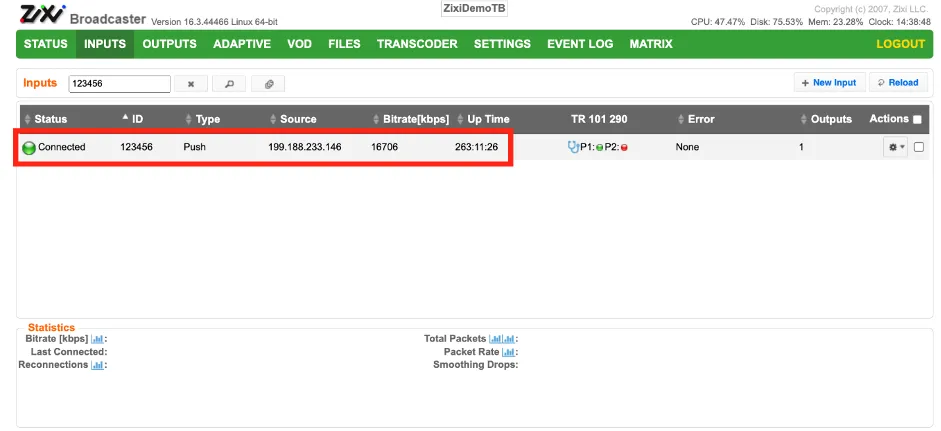
Task: Open the MATRIX tab
Action: tap(651, 44)
